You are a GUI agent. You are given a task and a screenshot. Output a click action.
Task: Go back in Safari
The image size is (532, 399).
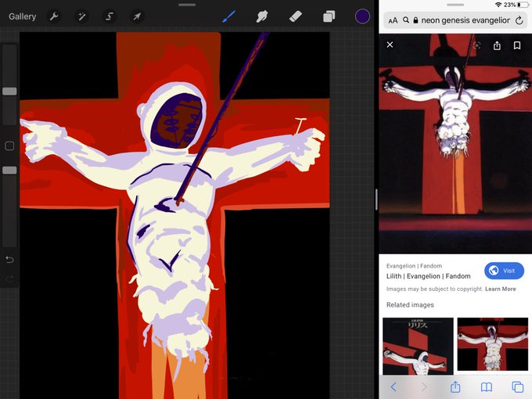coord(394,386)
